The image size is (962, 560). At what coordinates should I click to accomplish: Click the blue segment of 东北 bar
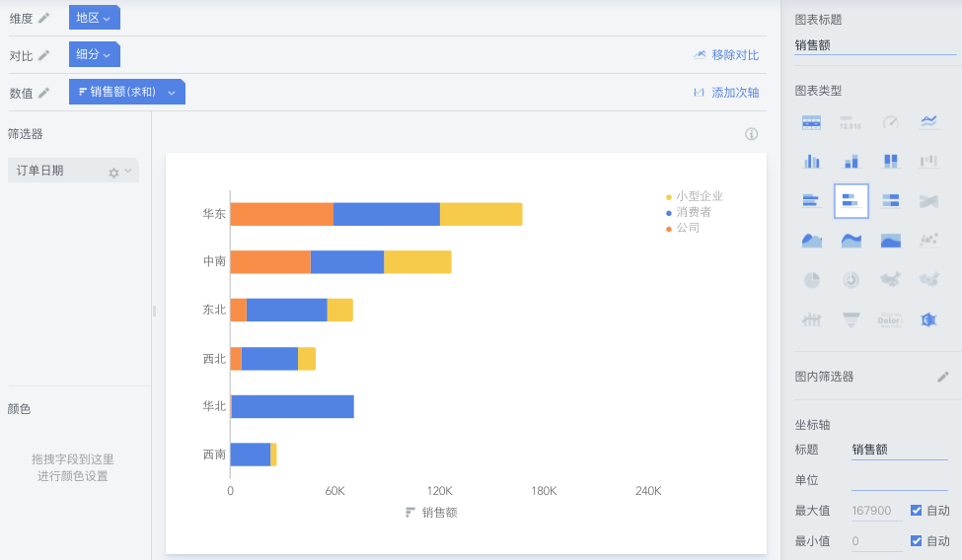tap(286, 310)
